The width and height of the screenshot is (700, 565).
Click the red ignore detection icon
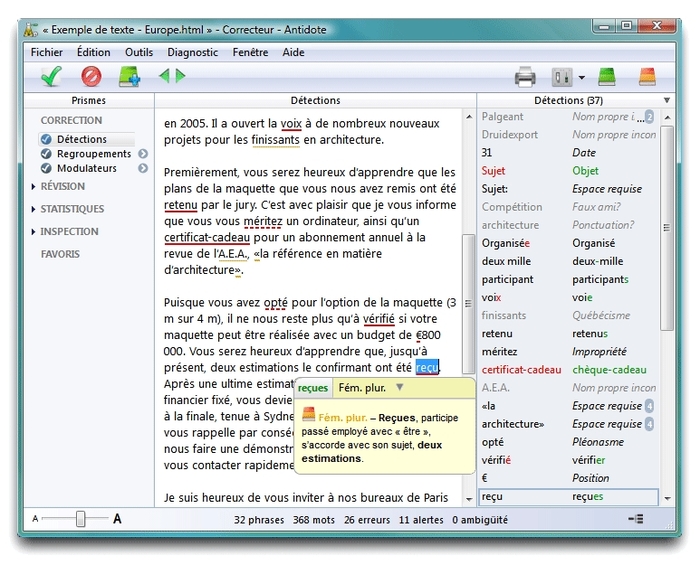91,76
